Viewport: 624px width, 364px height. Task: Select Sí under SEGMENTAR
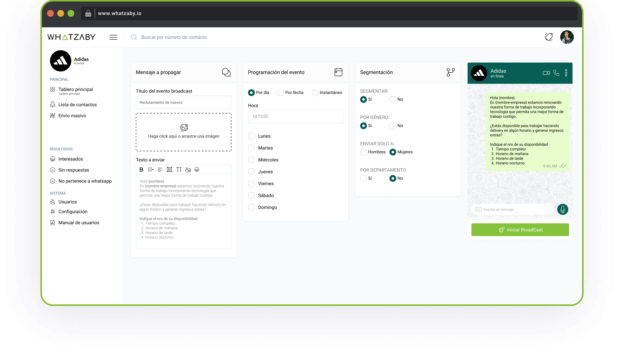point(363,99)
